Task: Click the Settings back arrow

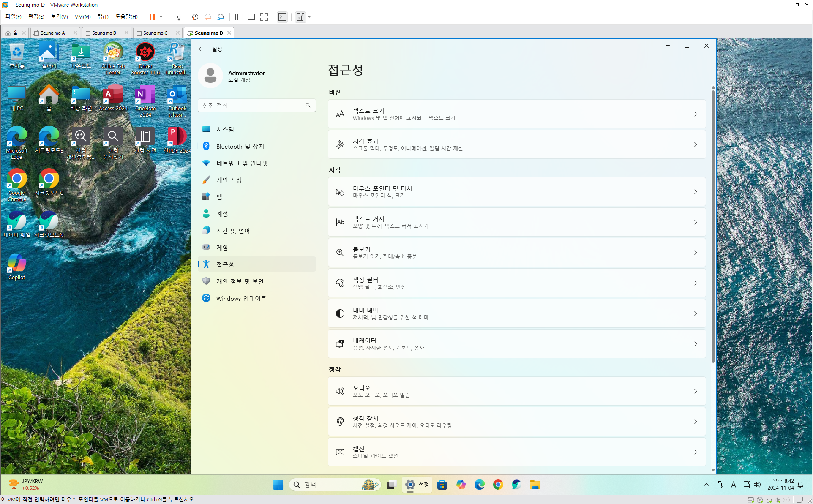Action: [x=201, y=49]
